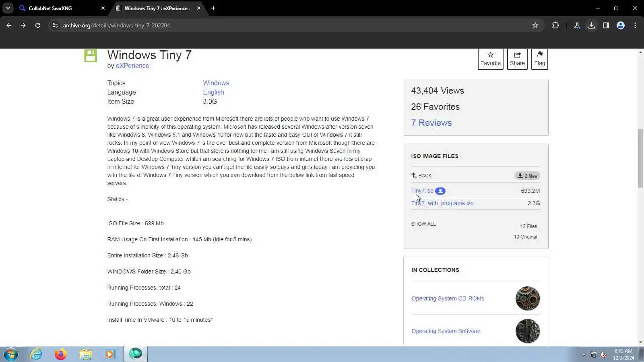Click the icon next to Tiny7.iso
The height and width of the screenshot is (362, 644).
440,191
